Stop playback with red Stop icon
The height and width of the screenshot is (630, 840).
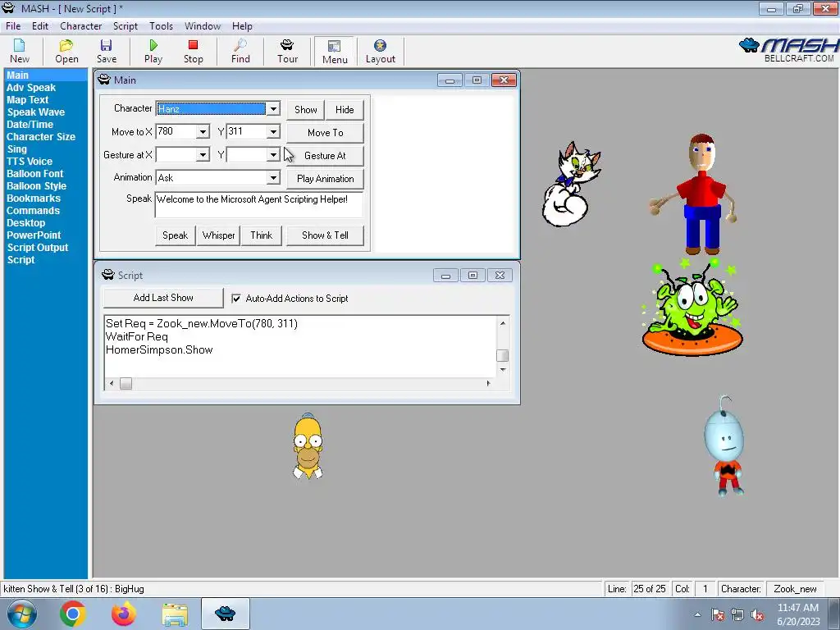193,52
